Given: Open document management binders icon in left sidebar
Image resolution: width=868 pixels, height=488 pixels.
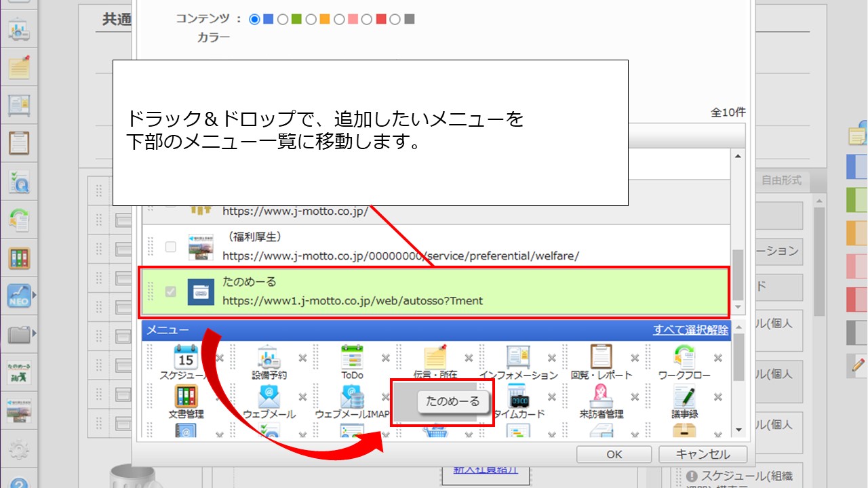Looking at the screenshot, I should 18,258.
